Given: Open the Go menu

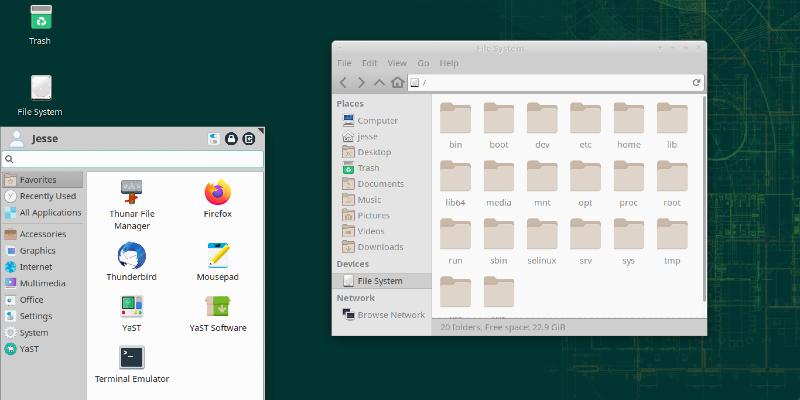Looking at the screenshot, I should (x=423, y=63).
